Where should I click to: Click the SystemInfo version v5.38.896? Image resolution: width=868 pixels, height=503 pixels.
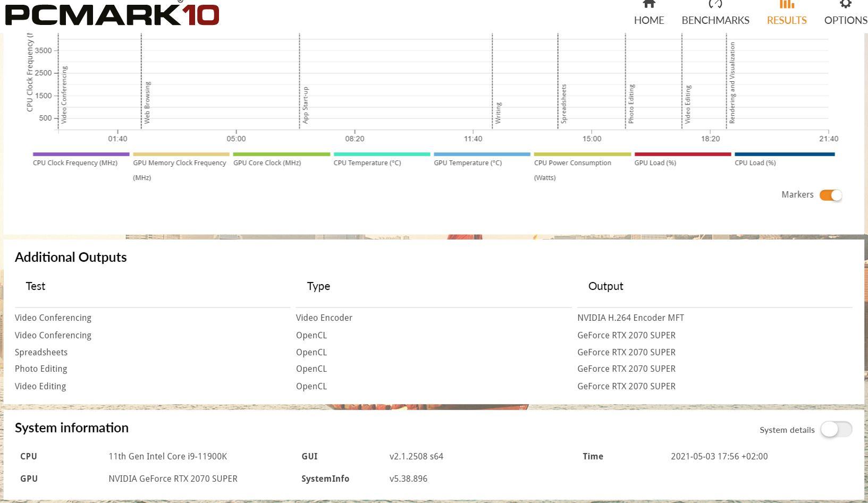[408, 479]
